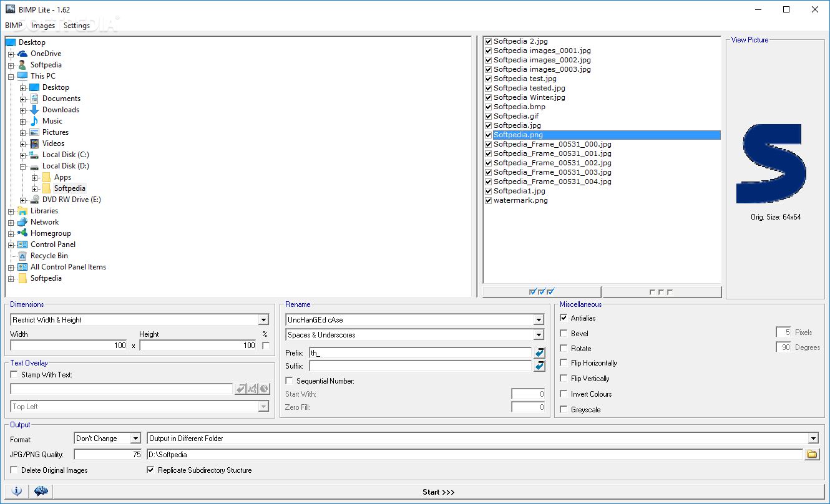Click the Pictures icon in tree
830x504 pixels.
click(34, 132)
